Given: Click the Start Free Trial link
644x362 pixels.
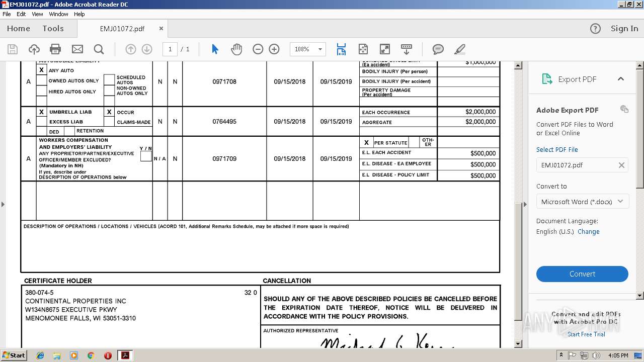Looking at the screenshot, I should [587, 334].
